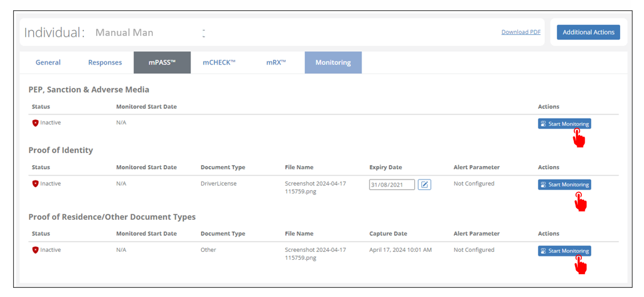This screenshot has width=644, height=297.
Task: Click the individual name Manual Man
Action: coord(124,33)
